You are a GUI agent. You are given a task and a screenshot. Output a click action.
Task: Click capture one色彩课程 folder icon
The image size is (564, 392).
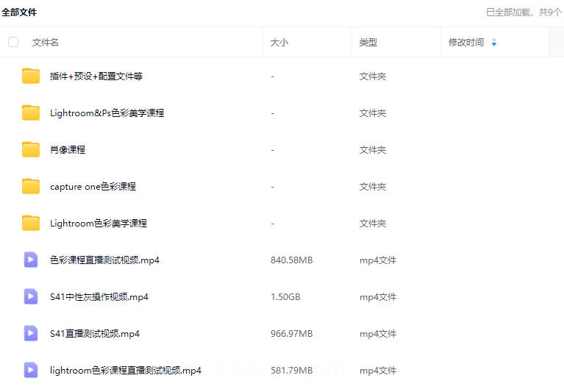(31, 186)
